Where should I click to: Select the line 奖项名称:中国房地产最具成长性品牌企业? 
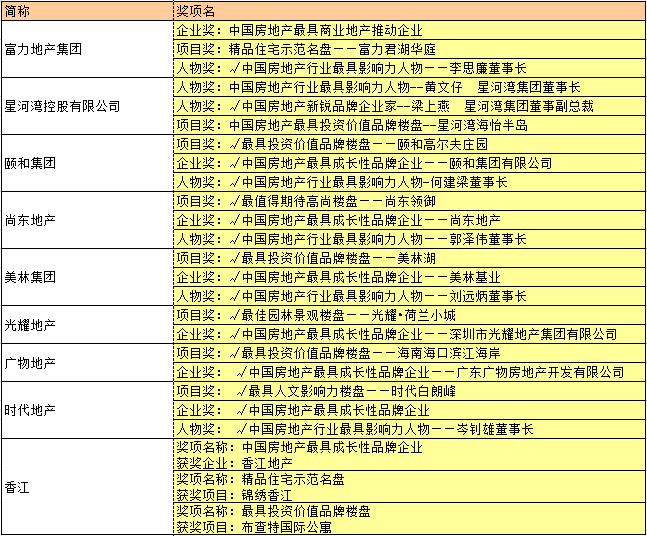tap(300, 447)
